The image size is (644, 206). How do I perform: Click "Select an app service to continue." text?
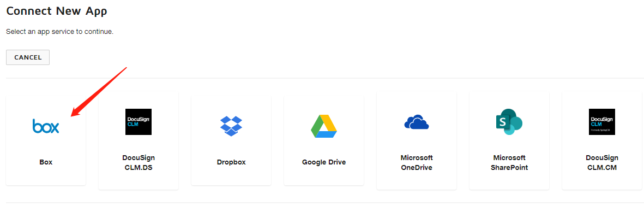tap(59, 32)
